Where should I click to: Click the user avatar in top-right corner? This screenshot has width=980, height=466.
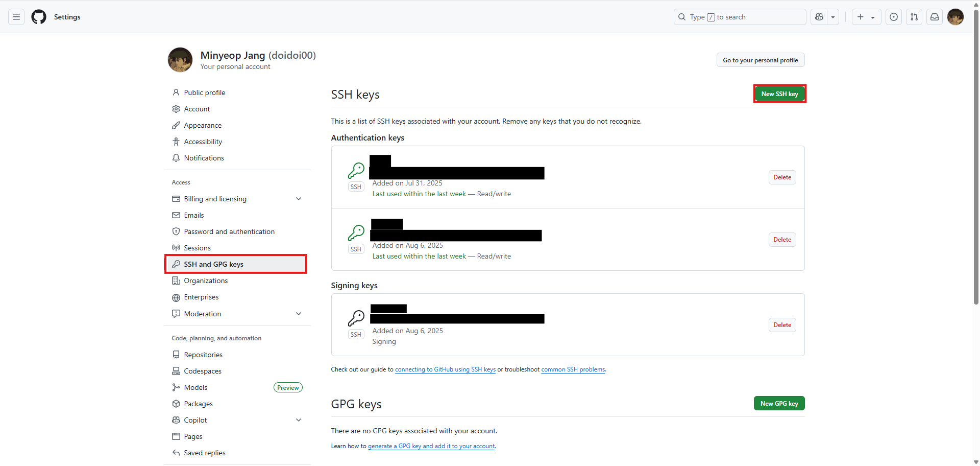tap(955, 17)
